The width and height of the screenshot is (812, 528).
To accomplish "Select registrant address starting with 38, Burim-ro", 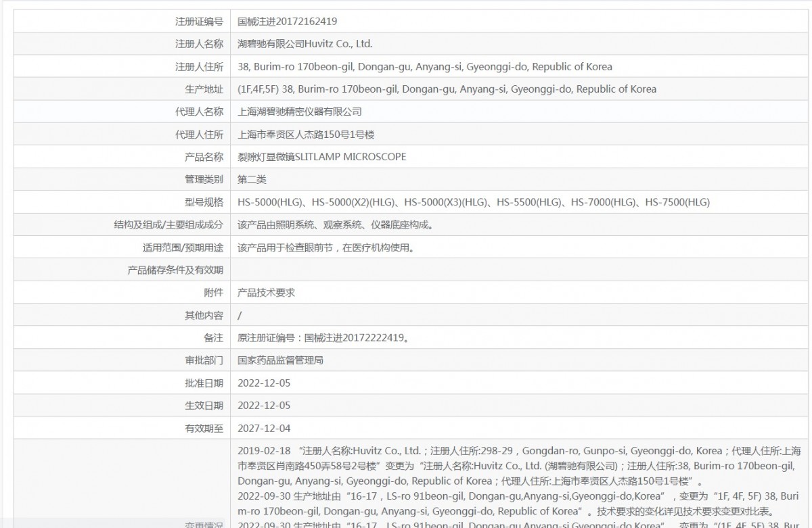I will point(425,66).
